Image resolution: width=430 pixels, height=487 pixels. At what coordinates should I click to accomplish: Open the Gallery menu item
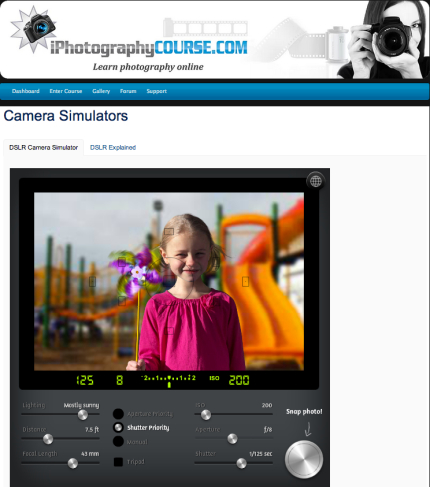click(101, 91)
